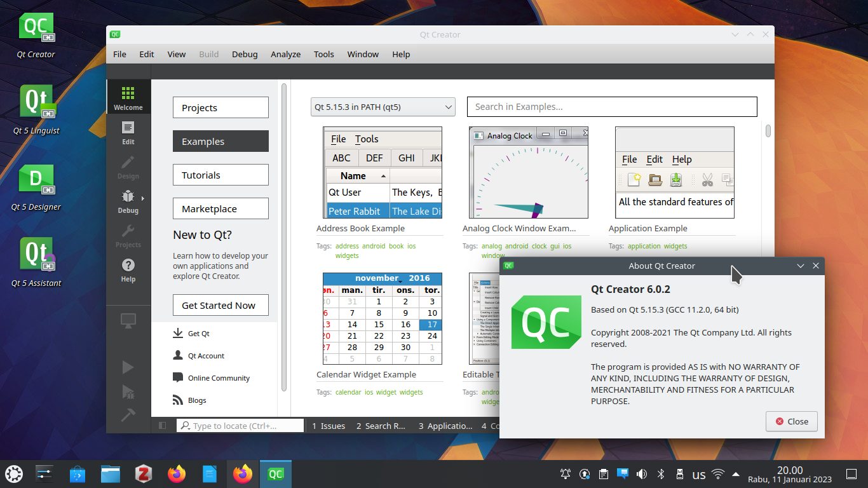Open Debug menu in menu bar

coord(245,54)
